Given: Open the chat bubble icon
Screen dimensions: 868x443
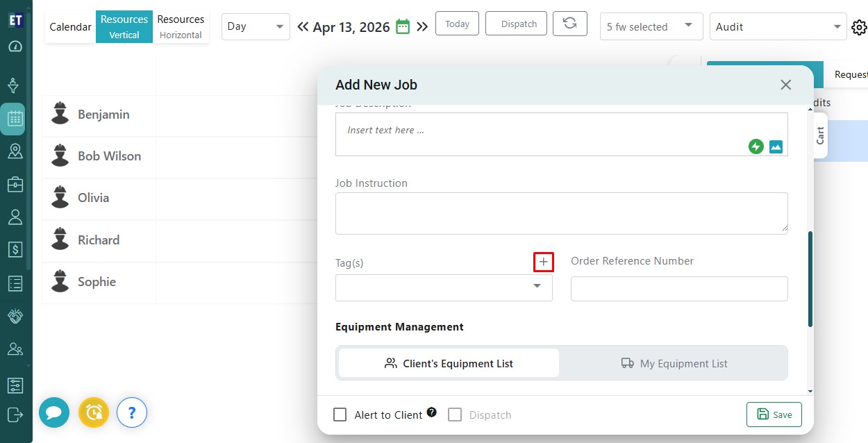Looking at the screenshot, I should (x=53, y=413).
